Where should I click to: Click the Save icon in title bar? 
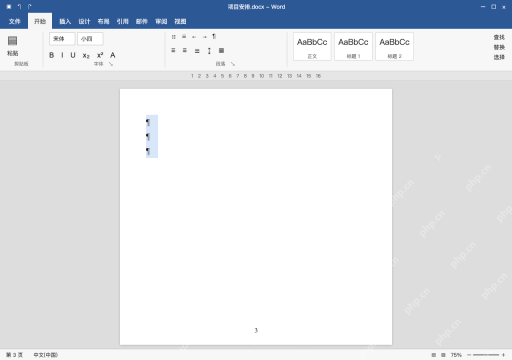pos(9,7)
